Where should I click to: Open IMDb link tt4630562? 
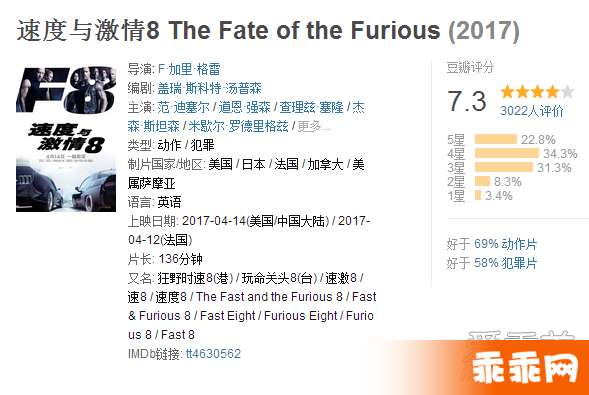pos(213,354)
